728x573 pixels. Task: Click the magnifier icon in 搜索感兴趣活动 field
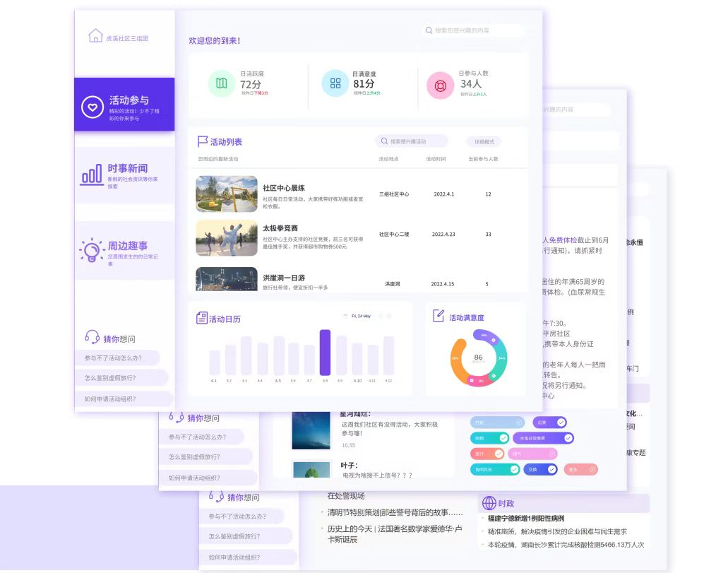tap(384, 141)
